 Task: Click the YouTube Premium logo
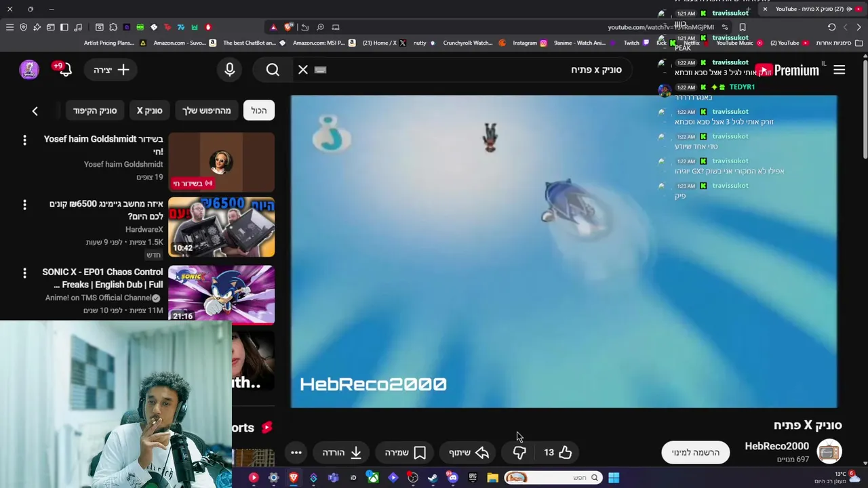788,70
